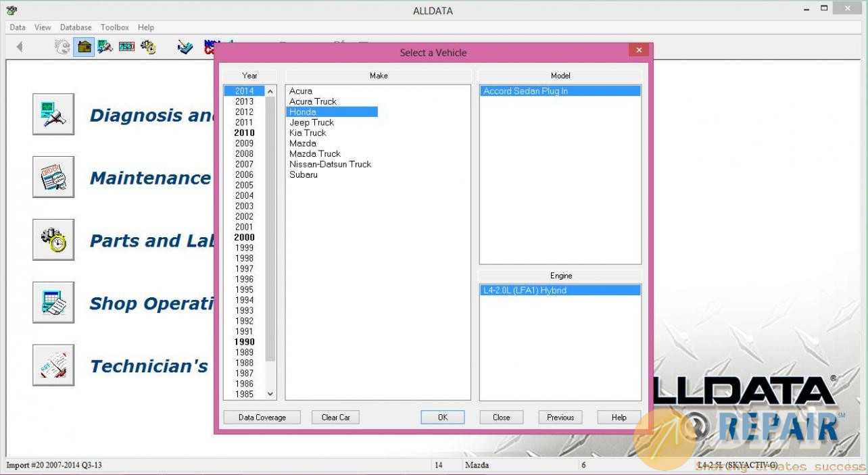Choose Mazda Truck from the Make list
Image resolution: width=868 pixels, height=475 pixels.
point(314,154)
